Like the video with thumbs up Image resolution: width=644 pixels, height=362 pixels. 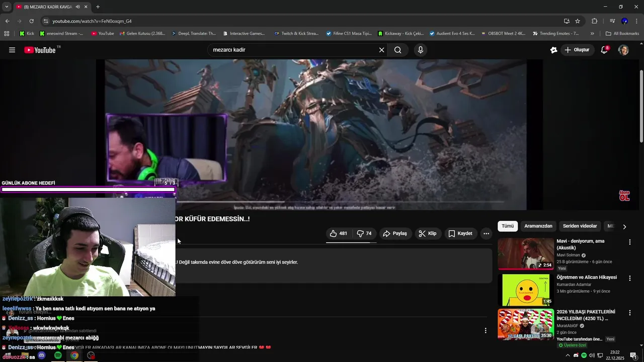click(339, 233)
